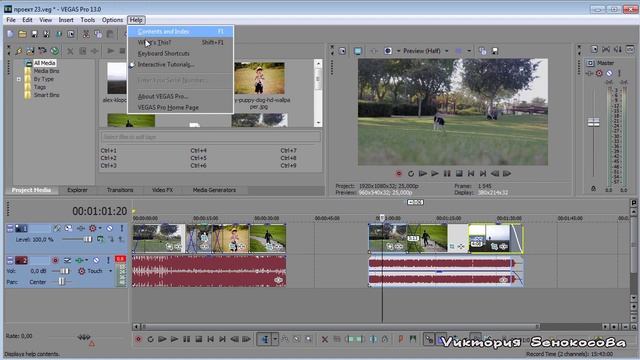
Task: Adjust audio track Vol slider
Action: coord(64,271)
